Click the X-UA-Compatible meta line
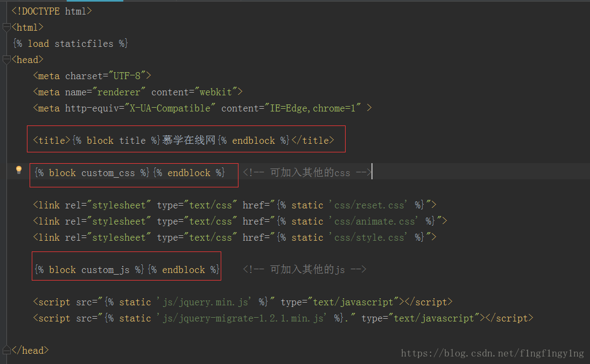 click(x=202, y=108)
